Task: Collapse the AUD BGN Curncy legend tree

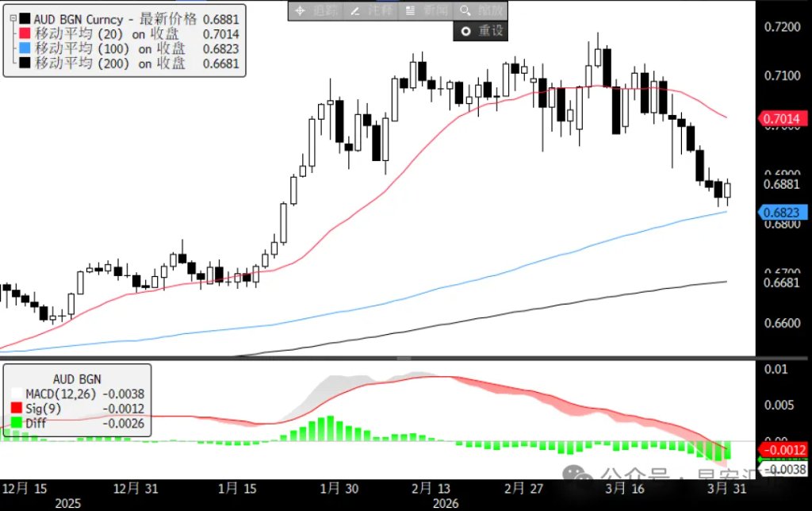Action: coord(11,18)
